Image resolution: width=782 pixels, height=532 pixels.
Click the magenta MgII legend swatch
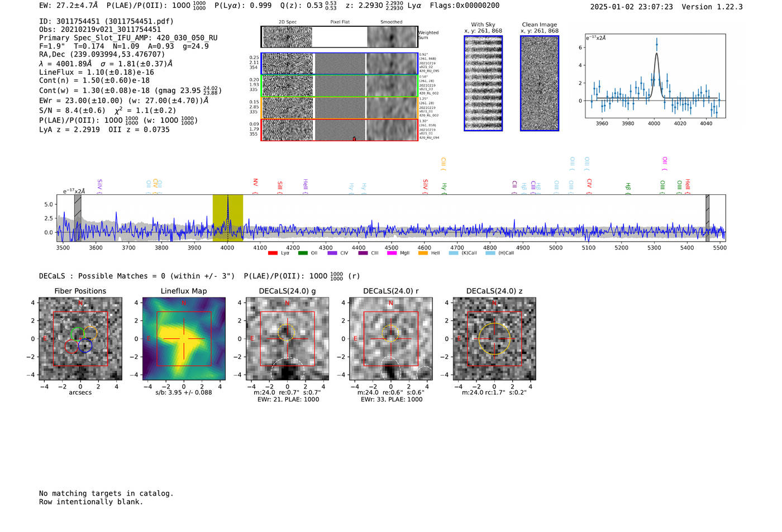(393, 253)
